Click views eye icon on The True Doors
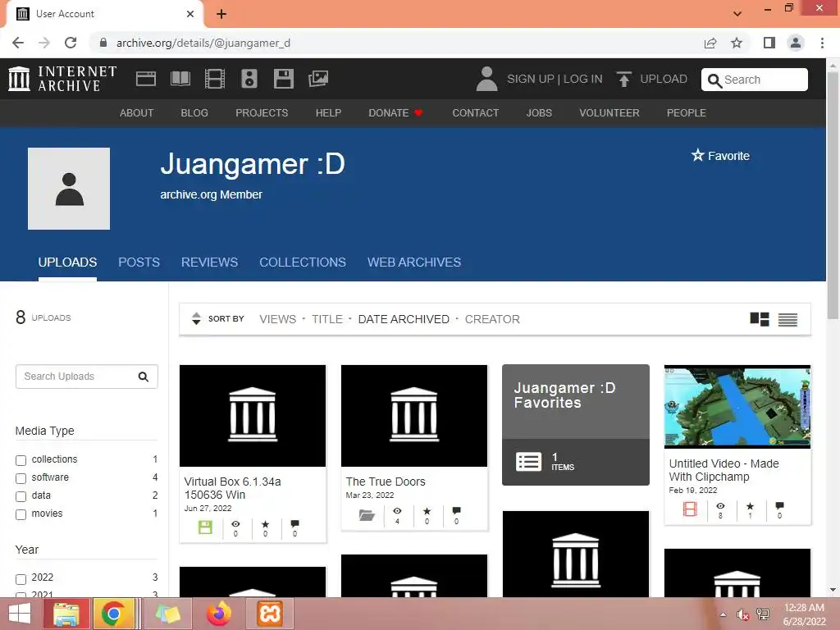This screenshot has height=630, width=840. tap(397, 511)
